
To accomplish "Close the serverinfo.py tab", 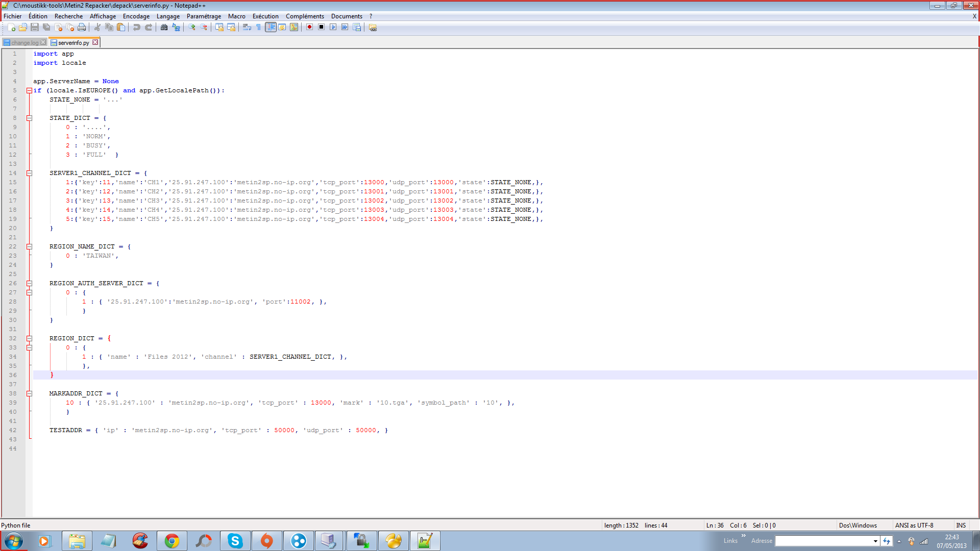I will 95,42.
